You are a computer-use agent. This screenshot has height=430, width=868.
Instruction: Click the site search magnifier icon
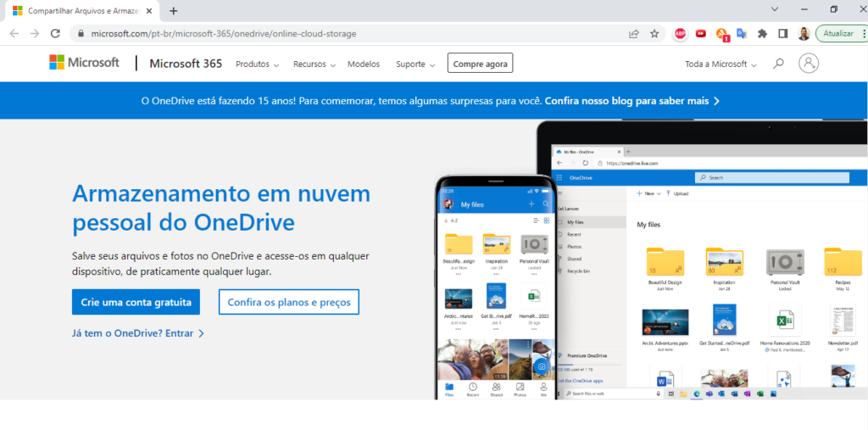coord(778,64)
